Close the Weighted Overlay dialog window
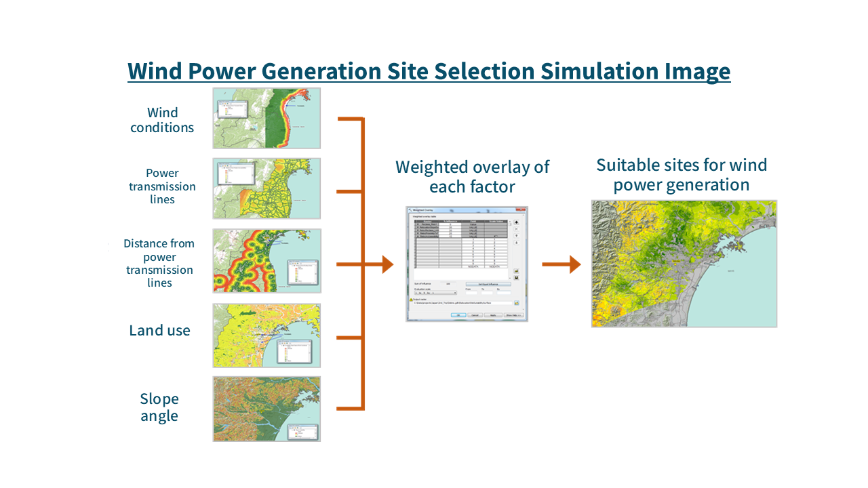Image resolution: width=868 pixels, height=488 pixels. pyautogui.click(x=520, y=209)
